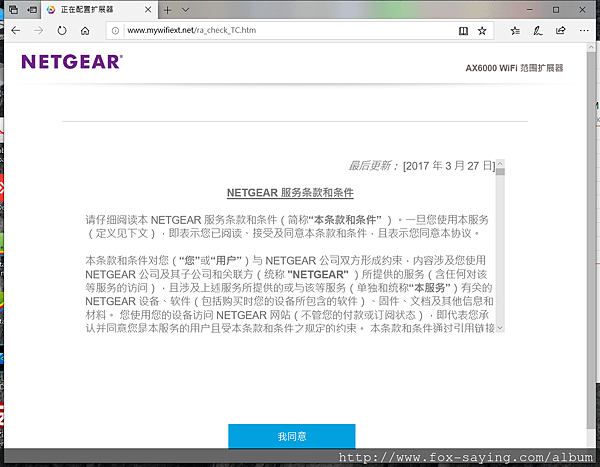Click the terms box scrollbar thumb

click(x=500, y=171)
